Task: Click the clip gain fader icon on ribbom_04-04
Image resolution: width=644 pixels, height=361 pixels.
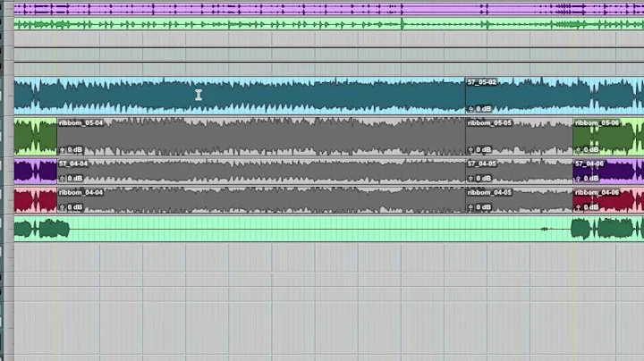Action: [x=62, y=207]
